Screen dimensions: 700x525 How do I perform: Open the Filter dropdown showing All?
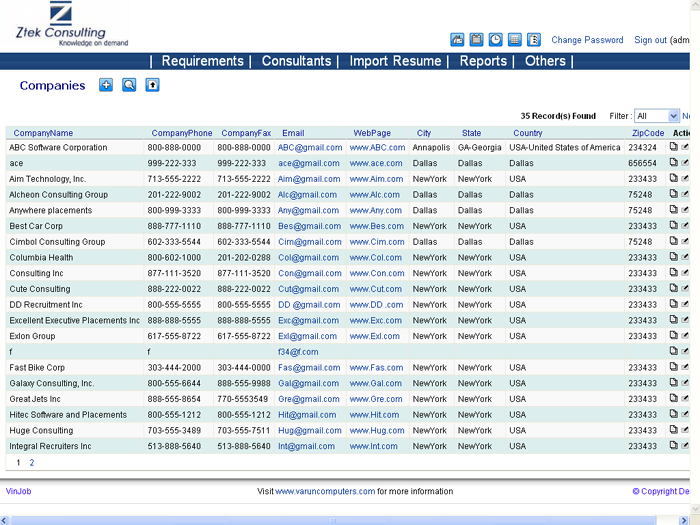(657, 116)
